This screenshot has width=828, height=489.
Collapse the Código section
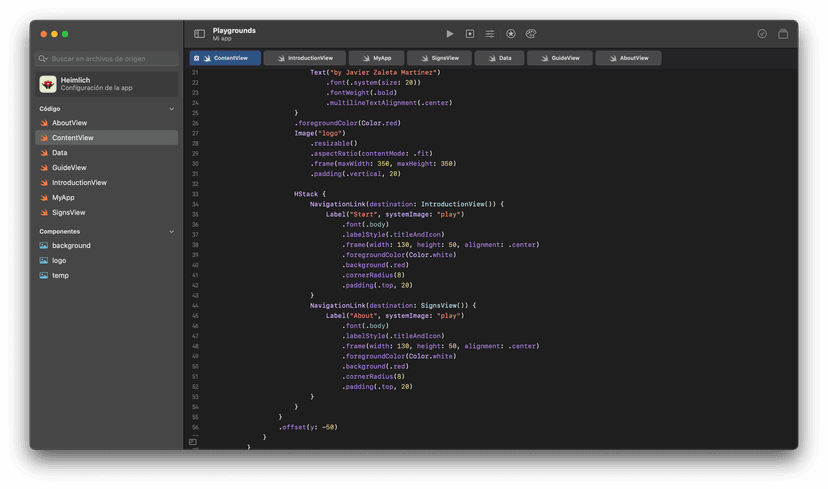[x=171, y=108]
